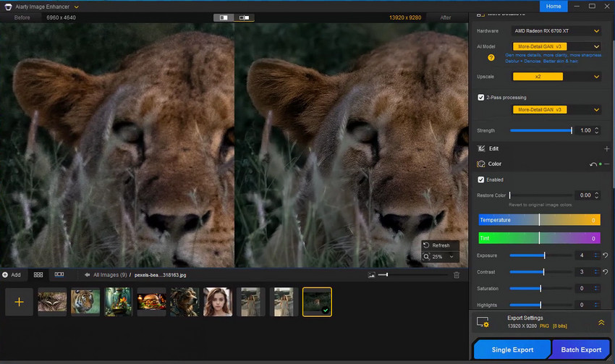Toggle the 2-Pass processing checkbox

pos(481,97)
